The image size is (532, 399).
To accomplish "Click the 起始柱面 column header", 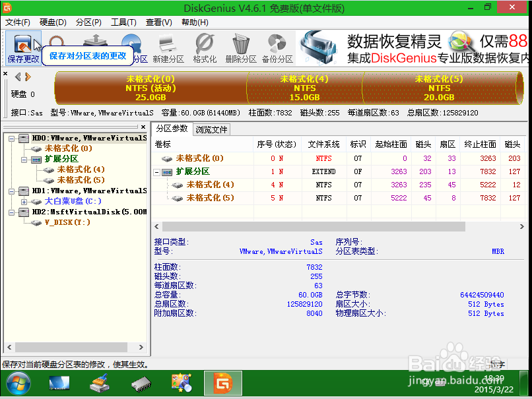I will pos(391,144).
